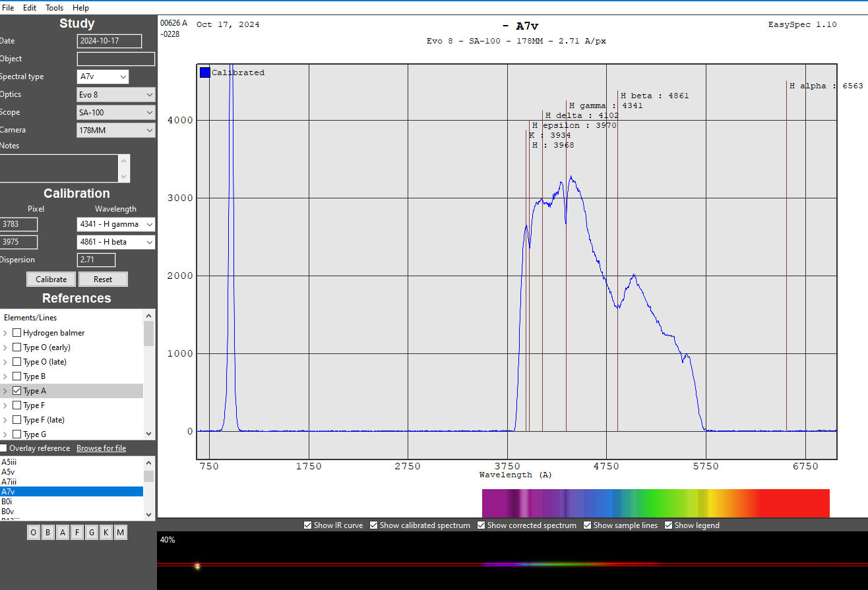Toggle the Show calibrated spectrum checkbox
868x590 pixels.
pyautogui.click(x=373, y=525)
